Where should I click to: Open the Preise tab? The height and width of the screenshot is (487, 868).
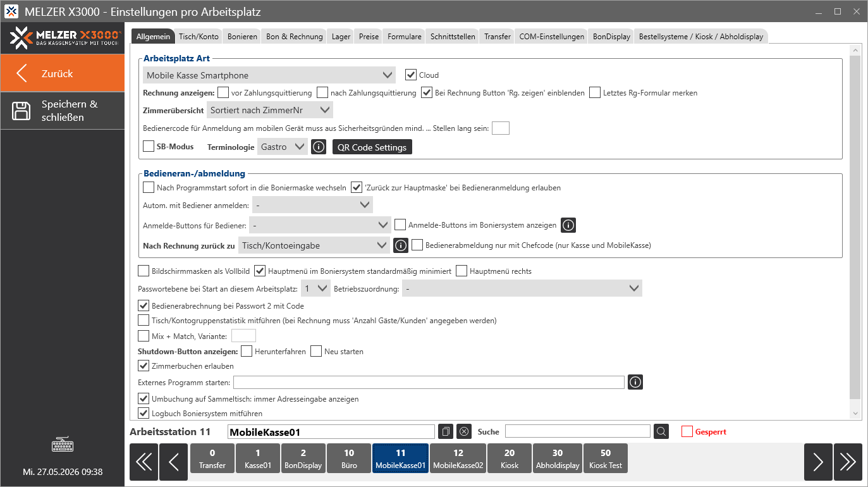click(x=369, y=37)
